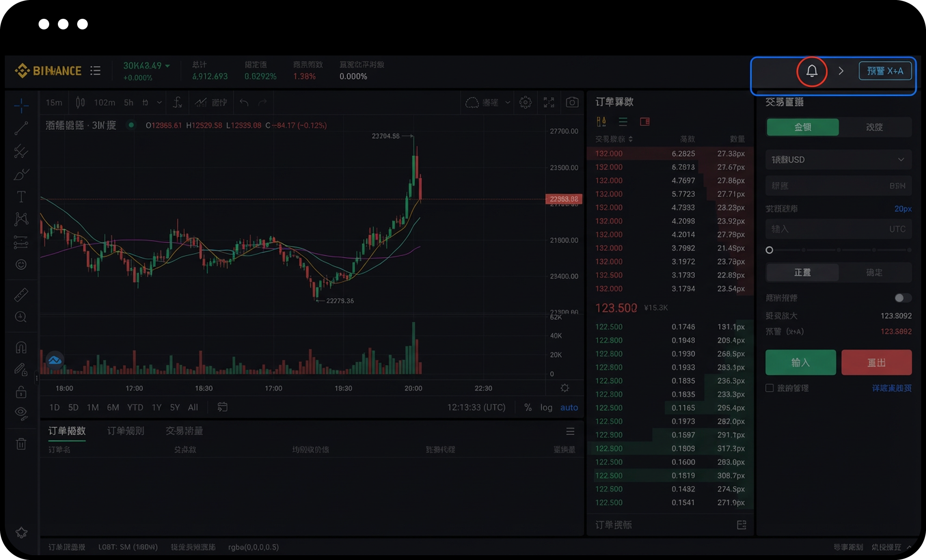Open the price dropdown next to 30K43.49

(x=167, y=66)
